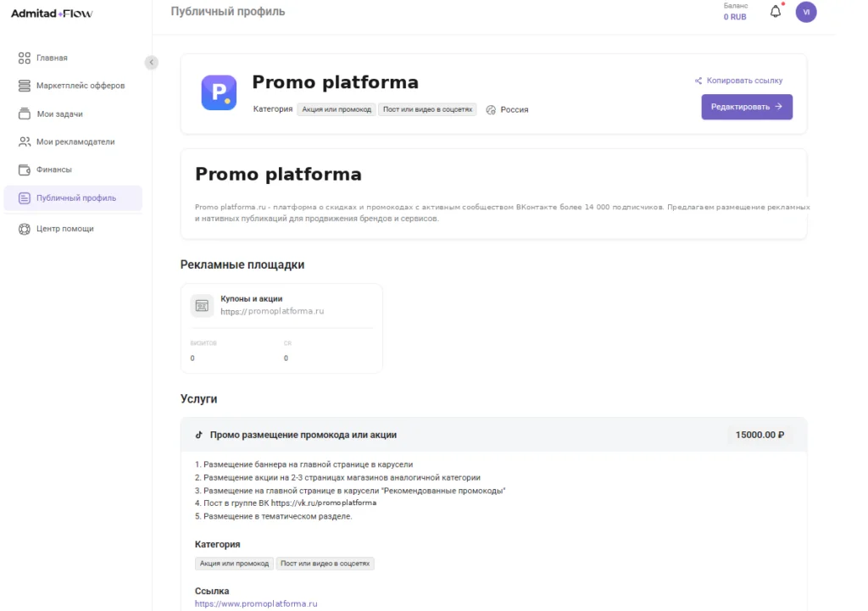This screenshot has height=611, width=868.
Task: Click service tag Акция или промокод
Action: [x=234, y=564]
